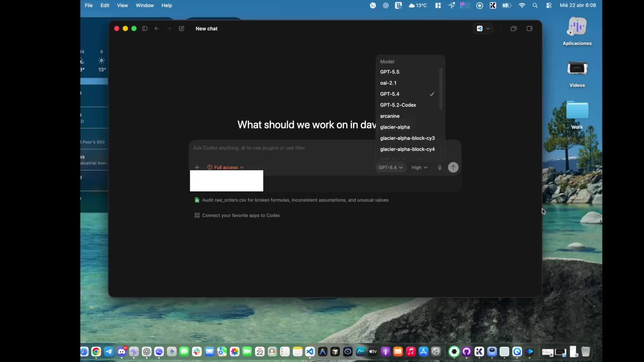Viewport: 644px width, 362px height.
Task: Add files with the plus icon in the composer
Action: coord(197,167)
